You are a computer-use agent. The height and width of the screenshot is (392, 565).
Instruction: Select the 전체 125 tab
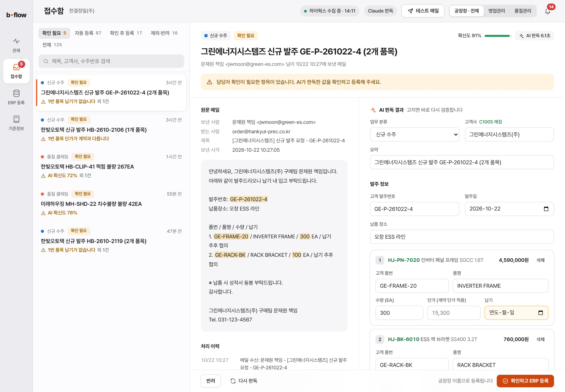pyautogui.click(x=52, y=45)
